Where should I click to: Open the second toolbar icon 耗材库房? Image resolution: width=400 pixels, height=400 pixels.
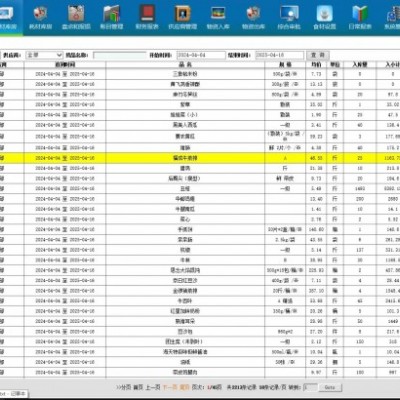point(40,17)
